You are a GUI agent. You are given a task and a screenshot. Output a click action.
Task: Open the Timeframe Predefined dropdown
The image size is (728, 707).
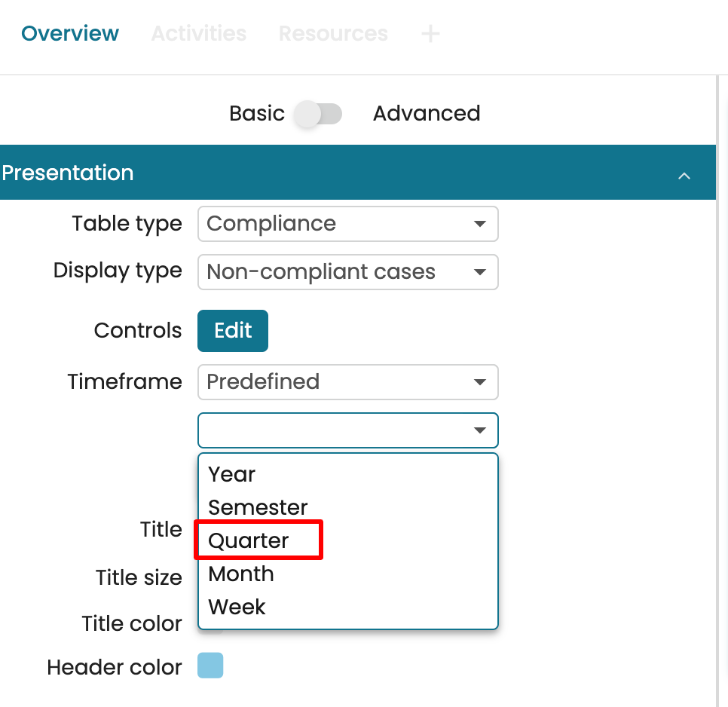click(347, 382)
